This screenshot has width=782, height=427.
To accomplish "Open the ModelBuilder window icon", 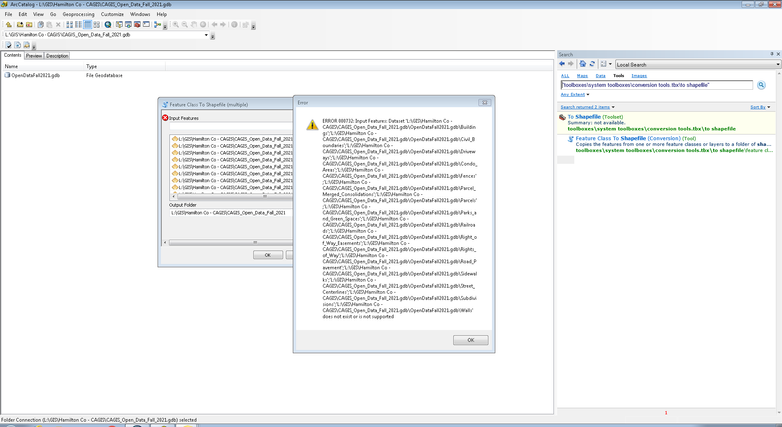I will (158, 24).
